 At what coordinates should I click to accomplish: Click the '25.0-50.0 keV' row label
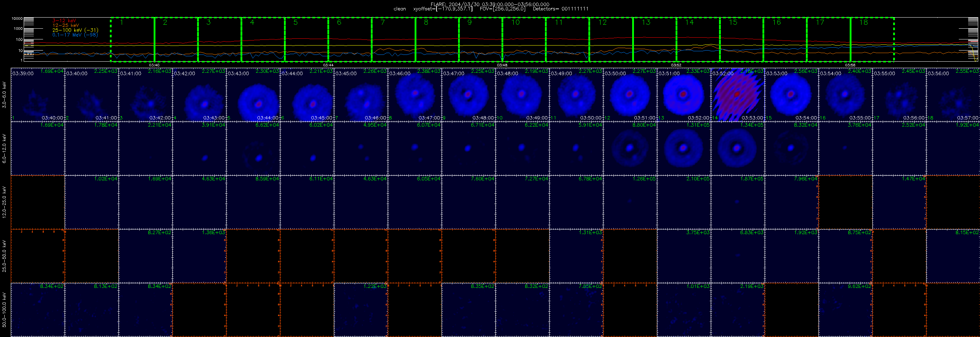tap(4, 256)
